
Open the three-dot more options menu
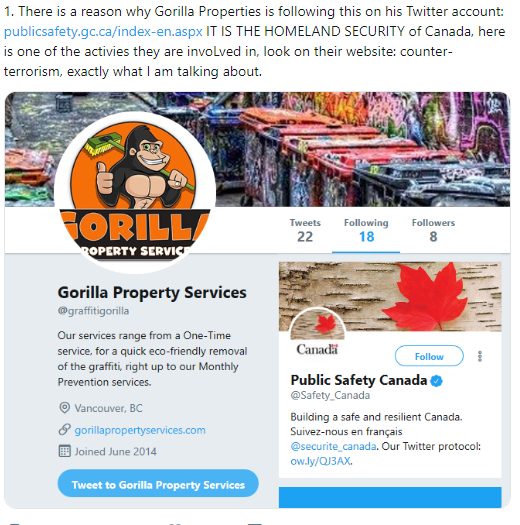click(x=480, y=356)
